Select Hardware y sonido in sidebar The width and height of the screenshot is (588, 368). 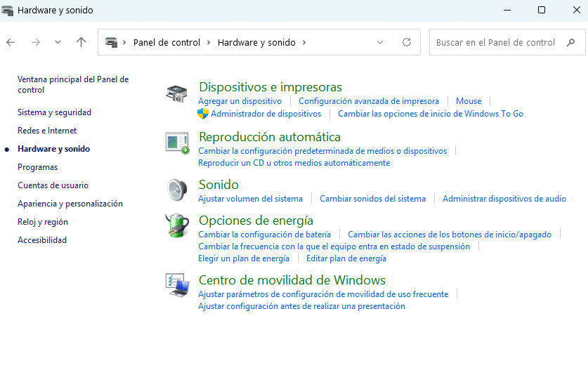click(x=53, y=149)
